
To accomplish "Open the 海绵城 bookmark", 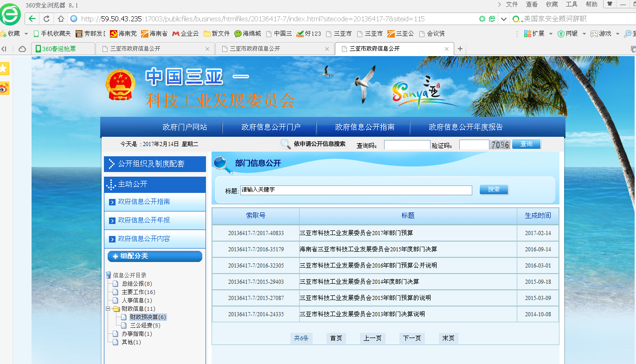I will (248, 33).
